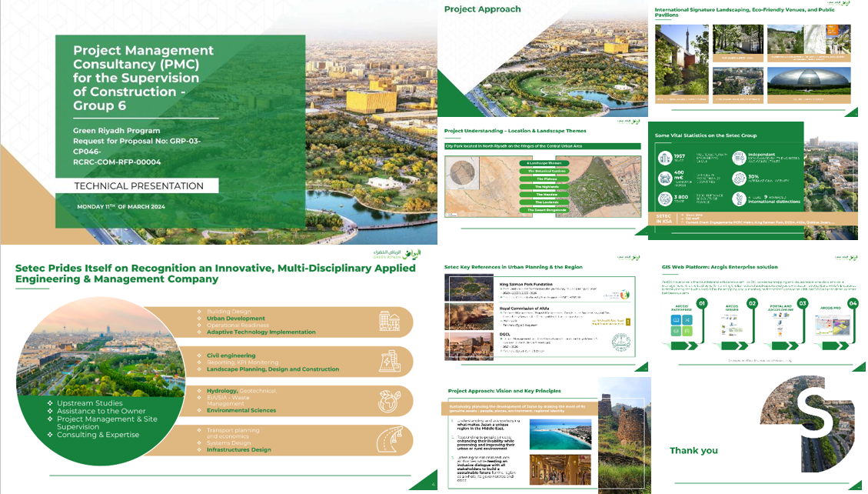Click Adaptive Technology Implementation text
Image resolution: width=868 pixels, height=494 pixels.
261,332
